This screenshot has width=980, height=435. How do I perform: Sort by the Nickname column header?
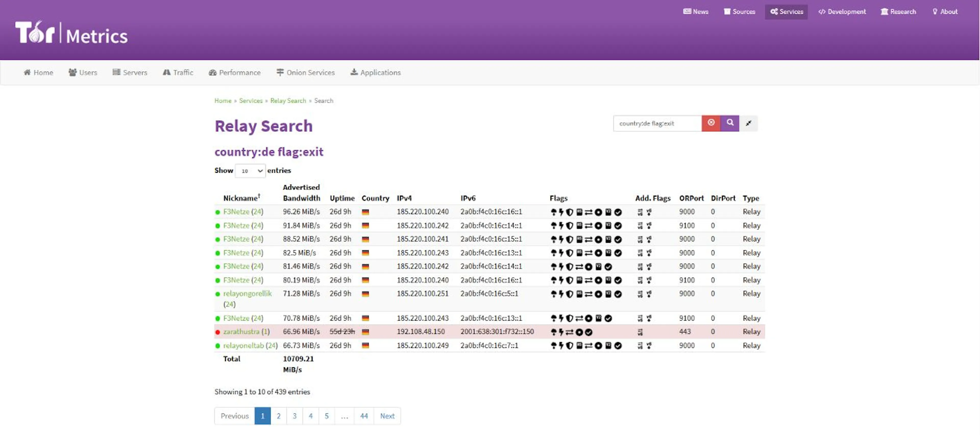point(242,198)
